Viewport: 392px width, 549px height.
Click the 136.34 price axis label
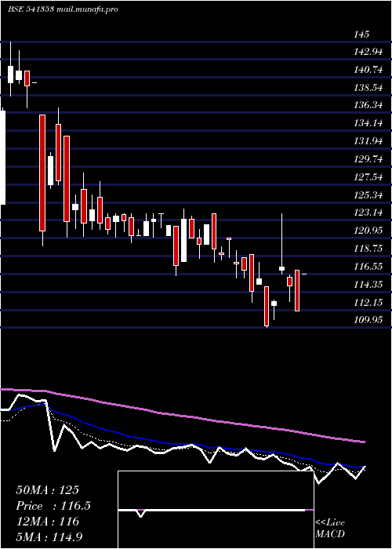(369, 105)
